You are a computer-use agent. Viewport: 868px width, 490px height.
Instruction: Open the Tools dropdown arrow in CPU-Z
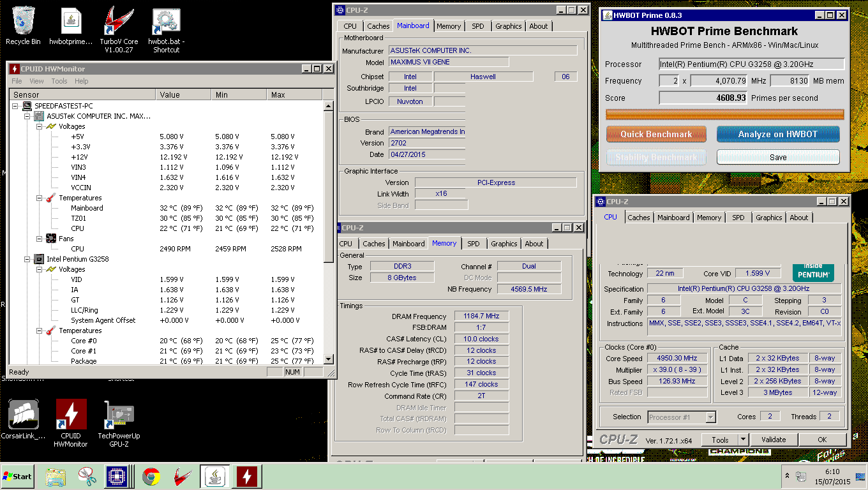pos(743,440)
